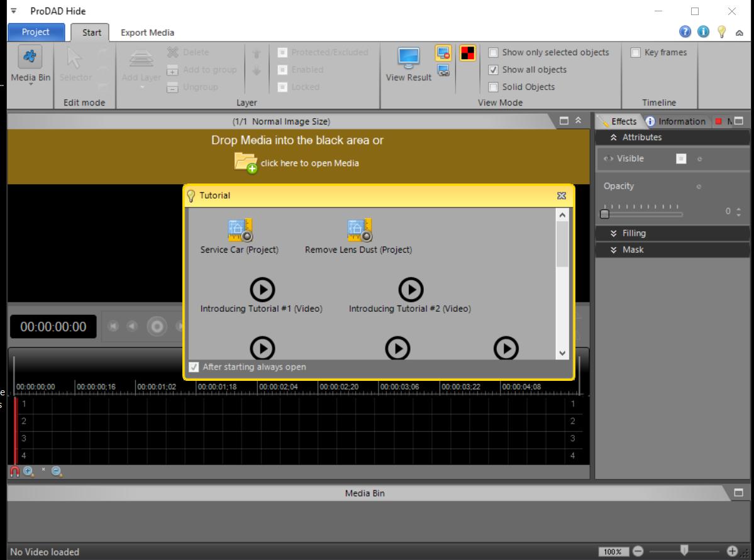Viewport: 754px width, 560px height.
Task: Play Introducing Tutorial #1 video
Action: coord(262,289)
